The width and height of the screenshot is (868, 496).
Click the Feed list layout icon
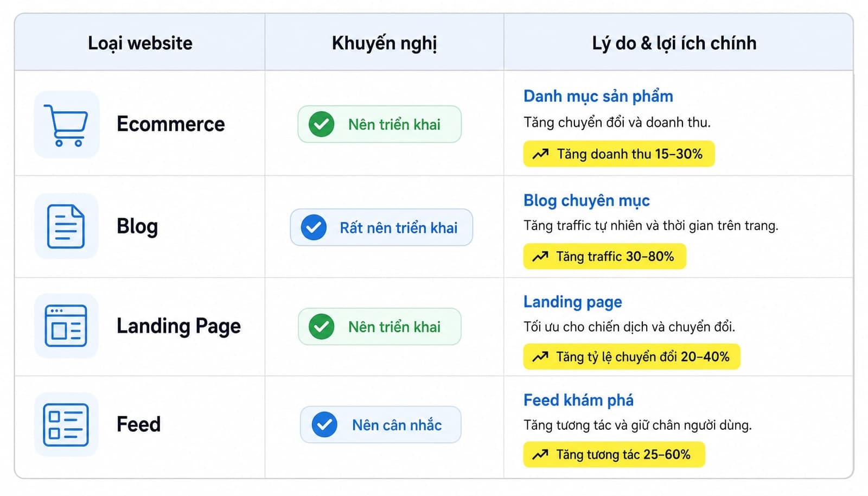coord(66,425)
